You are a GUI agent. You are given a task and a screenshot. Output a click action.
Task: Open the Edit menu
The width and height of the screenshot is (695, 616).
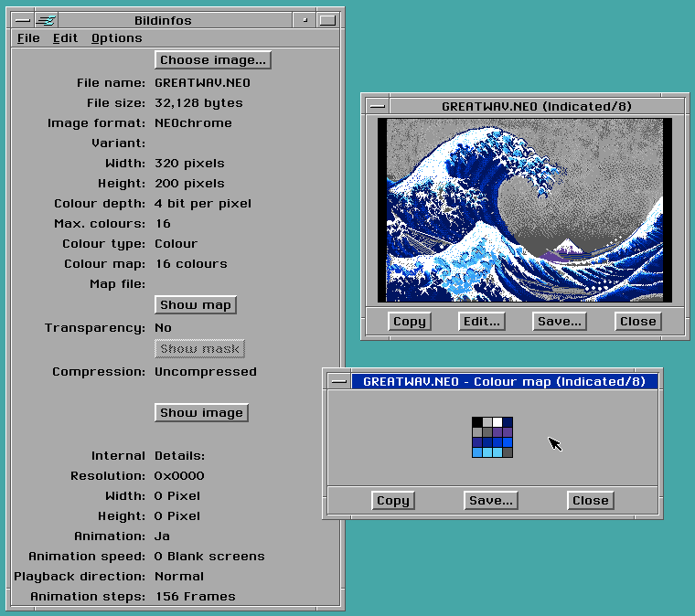pyautogui.click(x=65, y=38)
